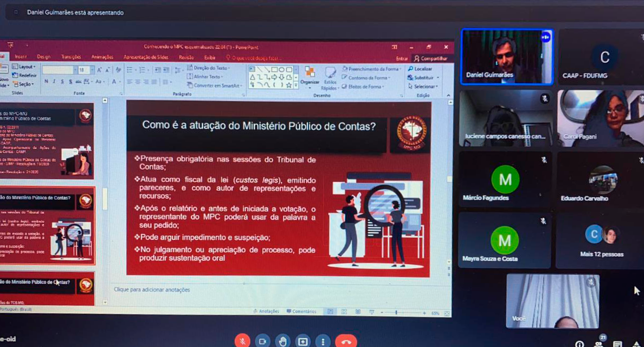Click the present screen icon
Screen dimensions: 644x347
coord(302,341)
